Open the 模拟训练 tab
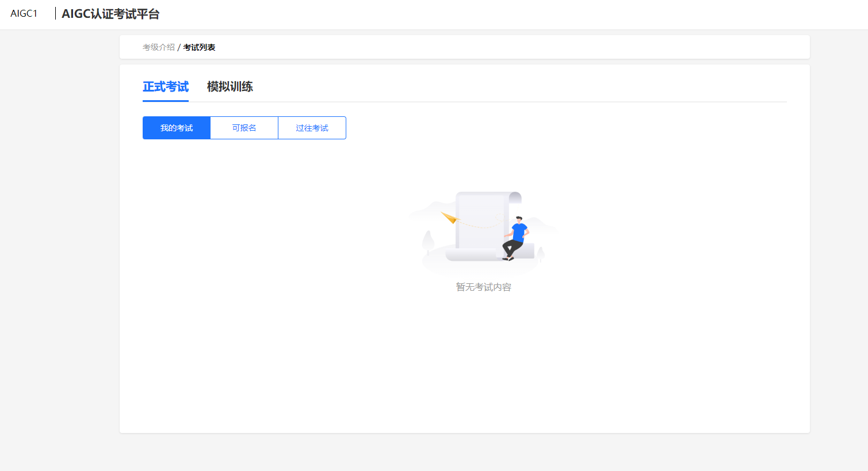The image size is (868, 471). coord(230,87)
